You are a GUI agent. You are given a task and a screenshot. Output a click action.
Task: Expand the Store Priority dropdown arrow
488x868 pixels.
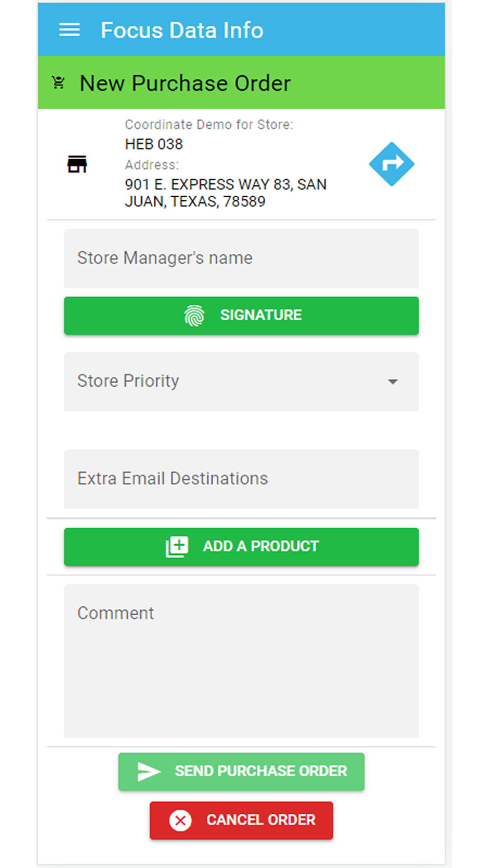pyautogui.click(x=393, y=381)
